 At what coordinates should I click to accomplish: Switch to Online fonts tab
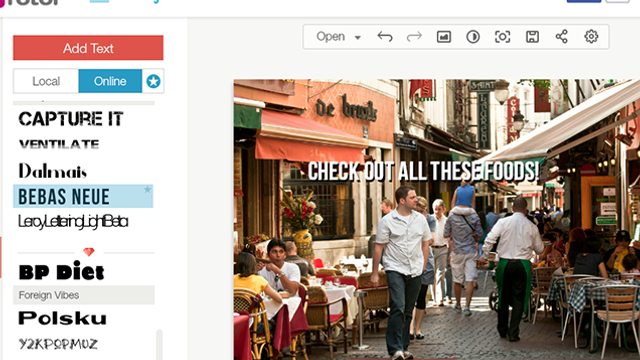[110, 81]
